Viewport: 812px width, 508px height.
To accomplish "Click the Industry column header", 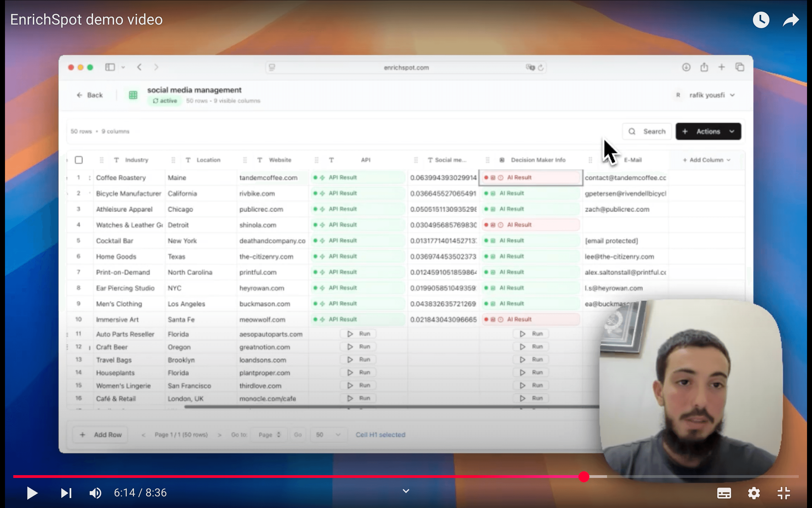I will (136, 160).
